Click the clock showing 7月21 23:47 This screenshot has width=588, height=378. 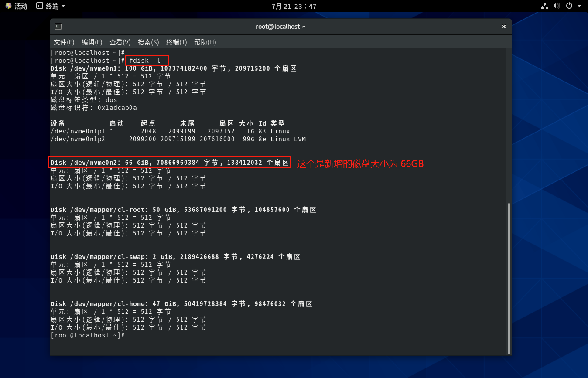(x=294, y=6)
